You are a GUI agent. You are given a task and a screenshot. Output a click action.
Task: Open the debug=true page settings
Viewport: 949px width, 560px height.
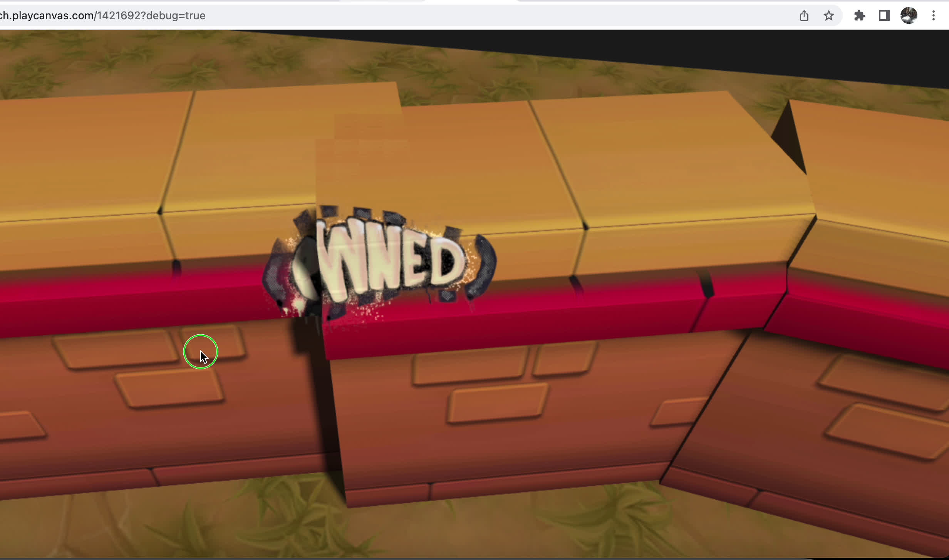pyautogui.click(x=934, y=15)
